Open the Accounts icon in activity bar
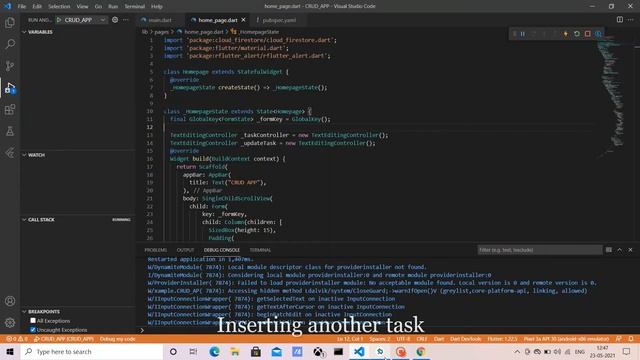Screen dimensions: 640x360 pos(10,301)
